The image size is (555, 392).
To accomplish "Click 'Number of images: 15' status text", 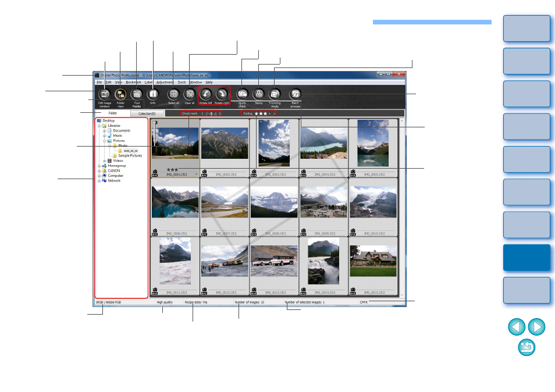I will (250, 302).
